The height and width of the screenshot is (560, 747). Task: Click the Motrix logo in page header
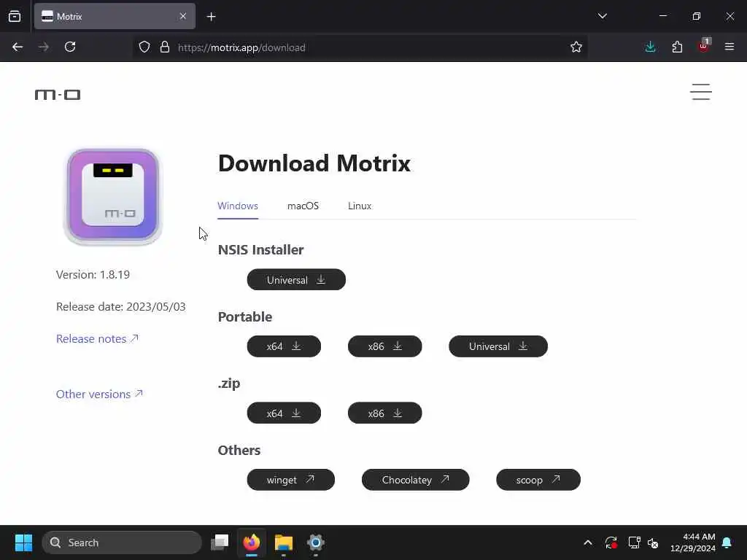(x=58, y=95)
